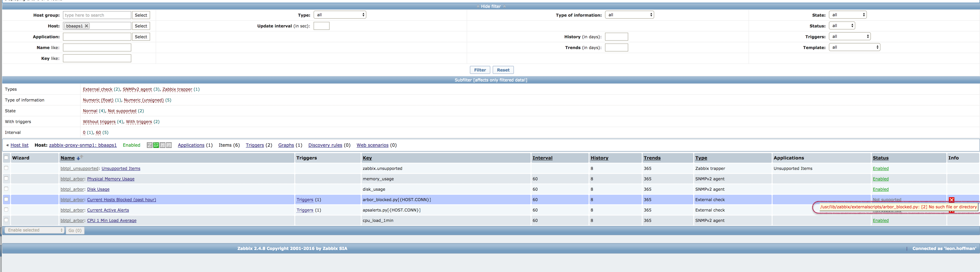This screenshot has height=272, width=980.
Task: Check the Current Hosts Blocked row checkbox
Action: point(6,199)
